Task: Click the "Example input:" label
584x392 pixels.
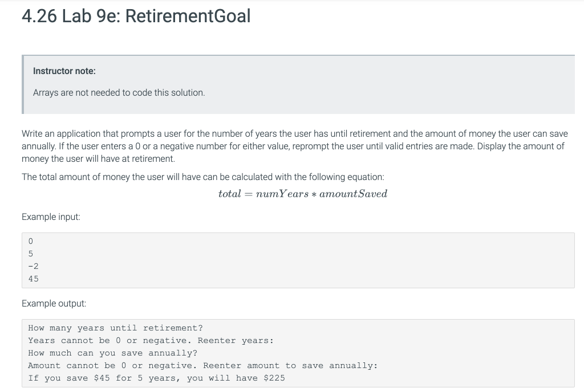Action: [51, 217]
